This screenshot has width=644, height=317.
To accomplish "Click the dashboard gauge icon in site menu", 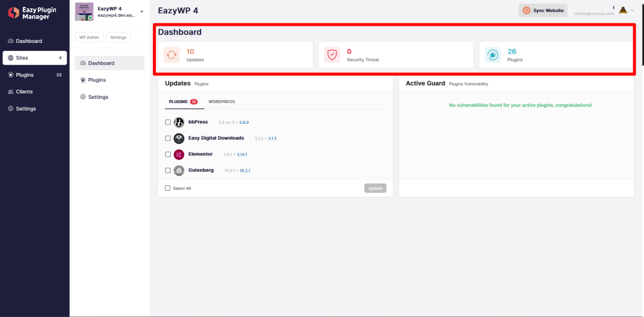I will pyautogui.click(x=83, y=64).
